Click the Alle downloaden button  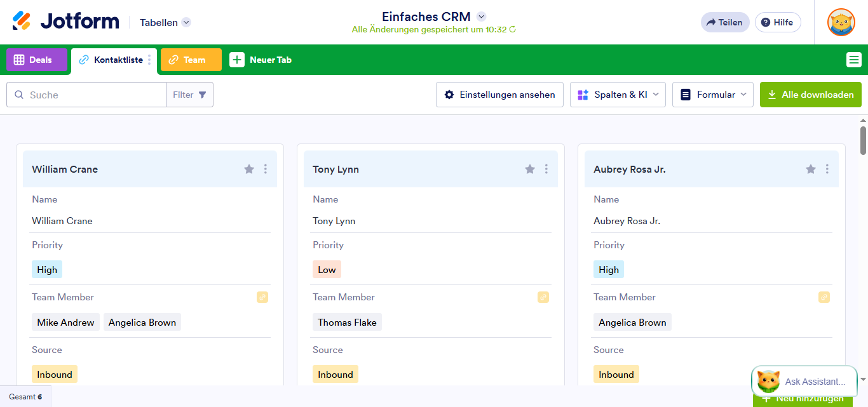(810, 95)
